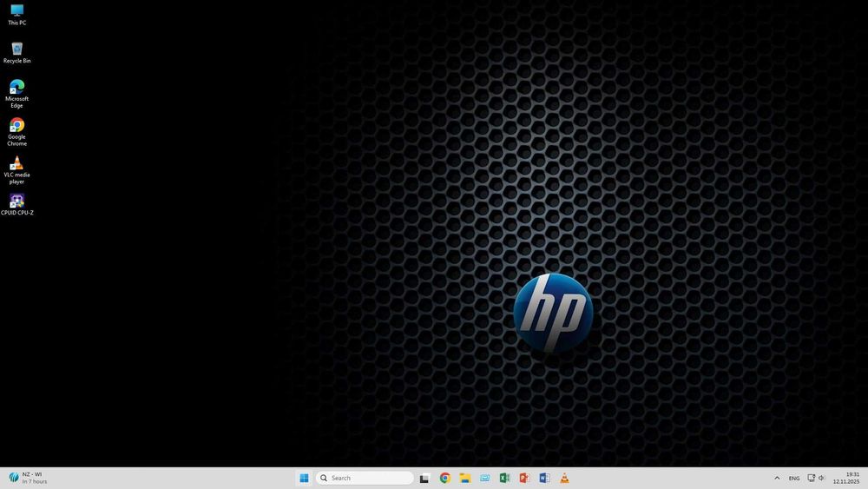Open volume speaker tray icon
The height and width of the screenshot is (489, 868).
822,478
